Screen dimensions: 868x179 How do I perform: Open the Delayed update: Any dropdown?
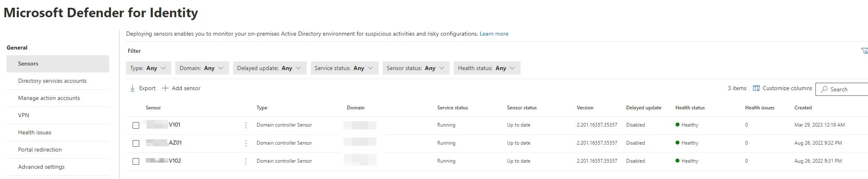coord(269,68)
